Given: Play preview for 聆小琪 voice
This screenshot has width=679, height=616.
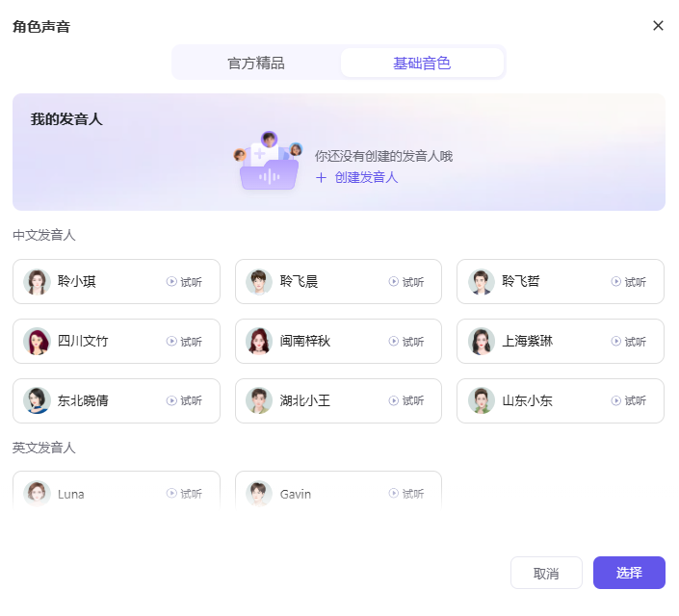Looking at the screenshot, I should click(184, 282).
